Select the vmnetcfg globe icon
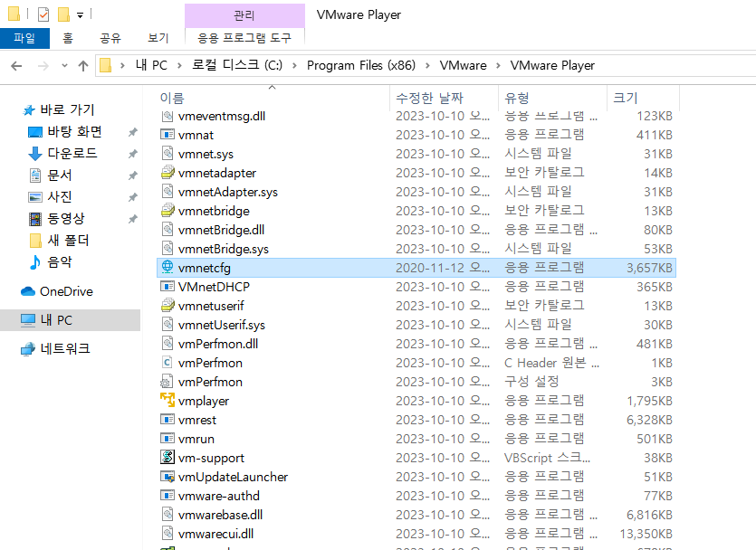Viewport: 756px width, 550px height. pyautogui.click(x=167, y=267)
